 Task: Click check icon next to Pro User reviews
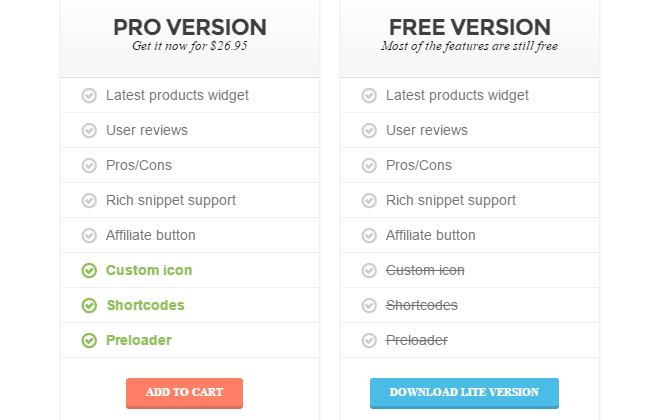coord(89,131)
